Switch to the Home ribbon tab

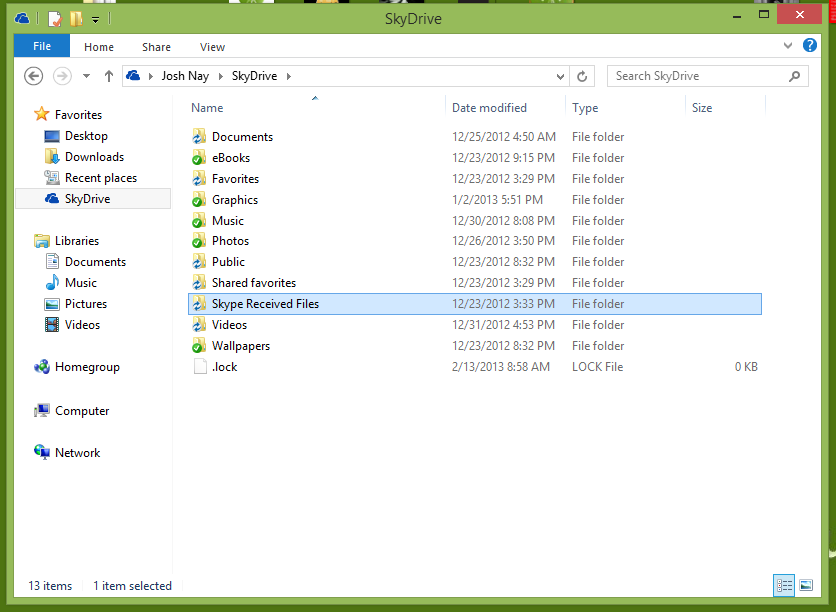click(x=99, y=47)
